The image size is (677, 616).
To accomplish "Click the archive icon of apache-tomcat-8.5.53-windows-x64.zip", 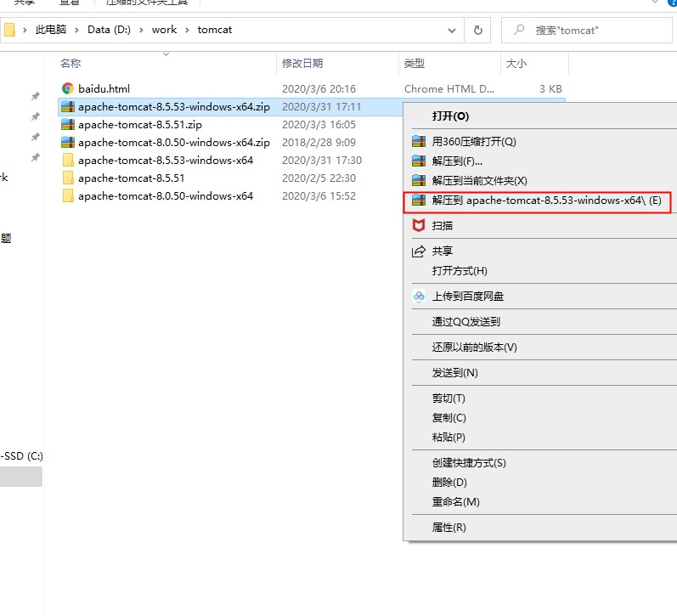I will click(68, 106).
